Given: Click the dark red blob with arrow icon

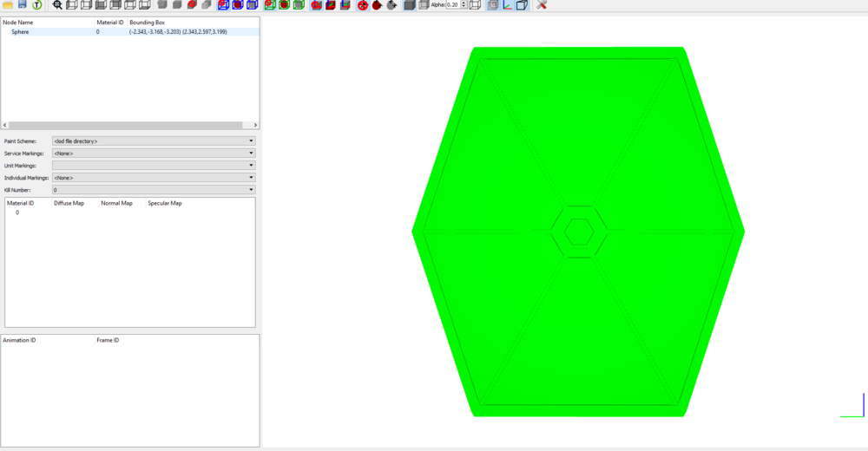Looking at the screenshot, I should click(377, 5).
